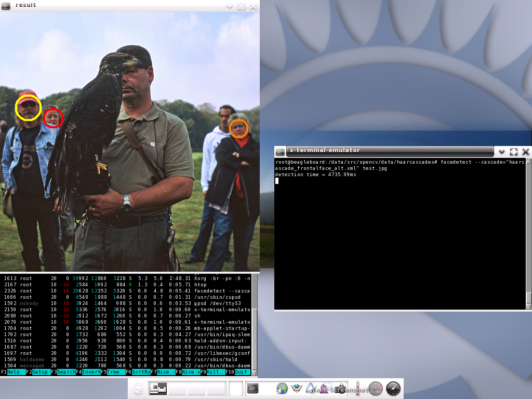
Task: Roll down the terminal window chevron
Action: (502, 152)
